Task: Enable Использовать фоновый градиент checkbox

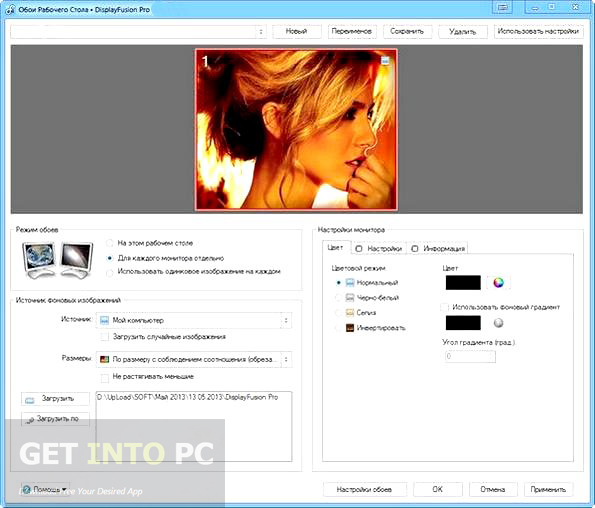Action: [x=445, y=307]
